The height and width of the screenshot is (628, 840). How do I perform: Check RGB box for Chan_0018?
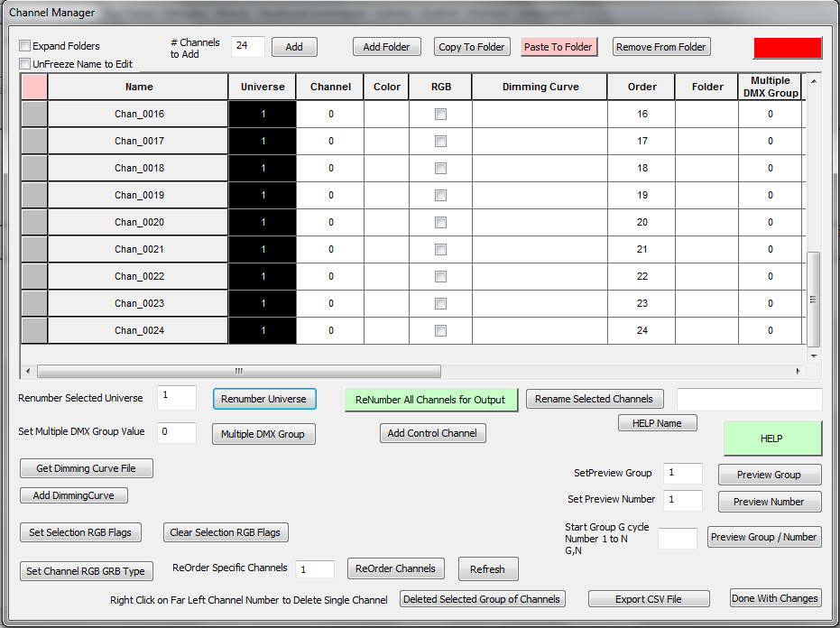[440, 168]
